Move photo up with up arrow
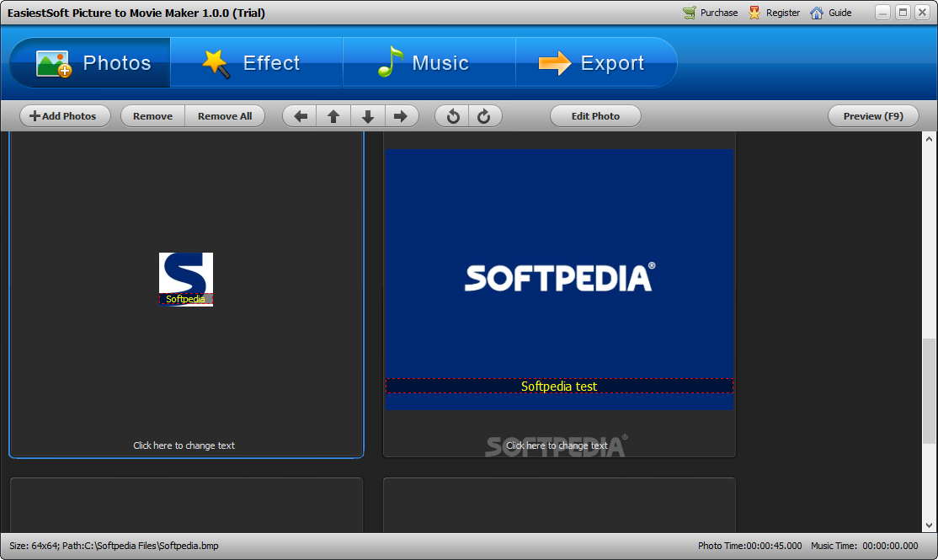The width and height of the screenshot is (938, 560). 333,116
